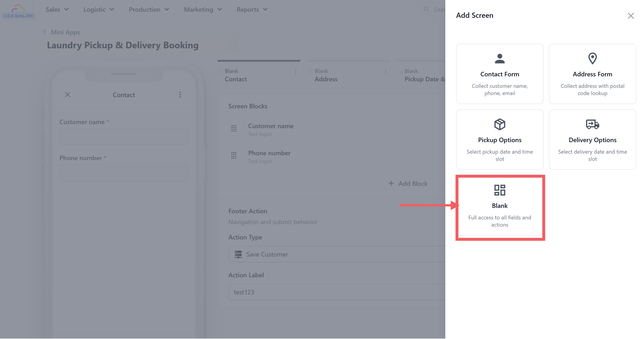Click the Address Form location pin icon
This screenshot has height=339, width=644.
592,59
